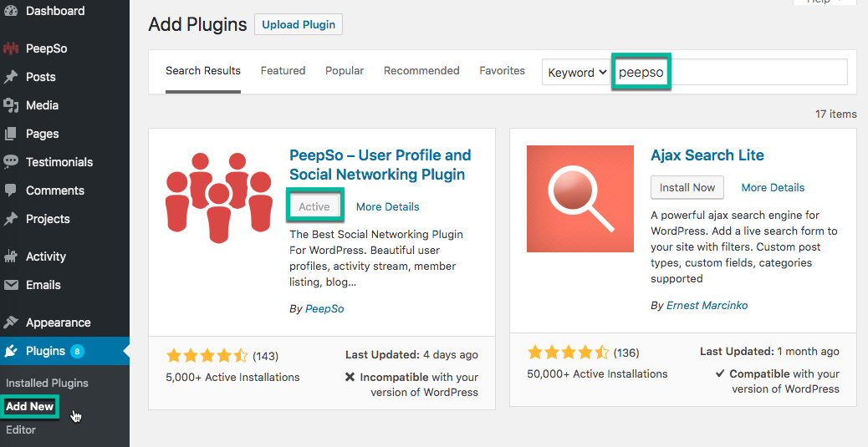Click the Projects pin icon
The width and height of the screenshot is (868, 447).
(x=11, y=219)
